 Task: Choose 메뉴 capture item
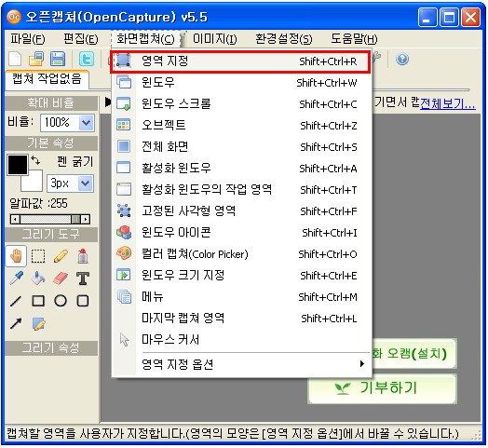click(x=241, y=297)
